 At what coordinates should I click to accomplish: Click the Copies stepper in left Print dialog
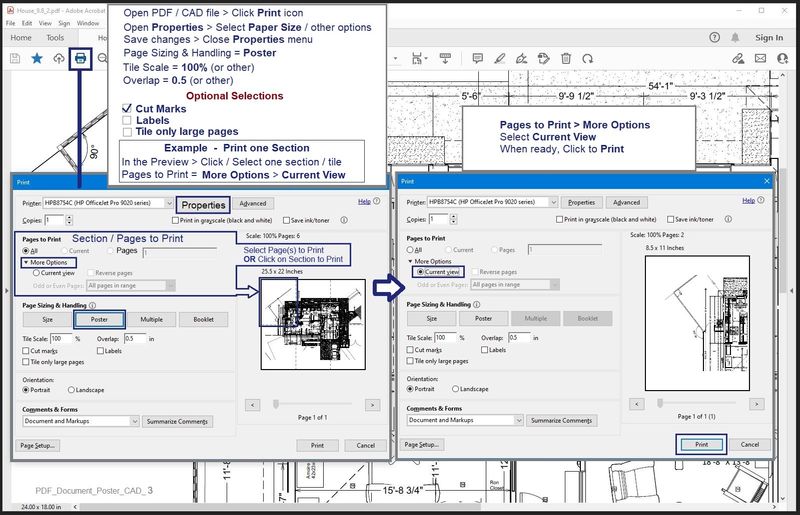coord(69,220)
